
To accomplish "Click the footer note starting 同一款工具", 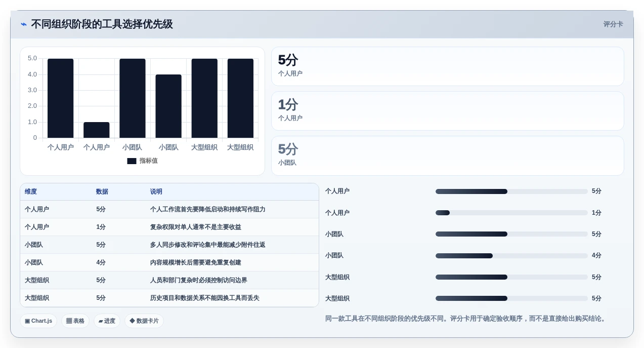I will coord(466,319).
